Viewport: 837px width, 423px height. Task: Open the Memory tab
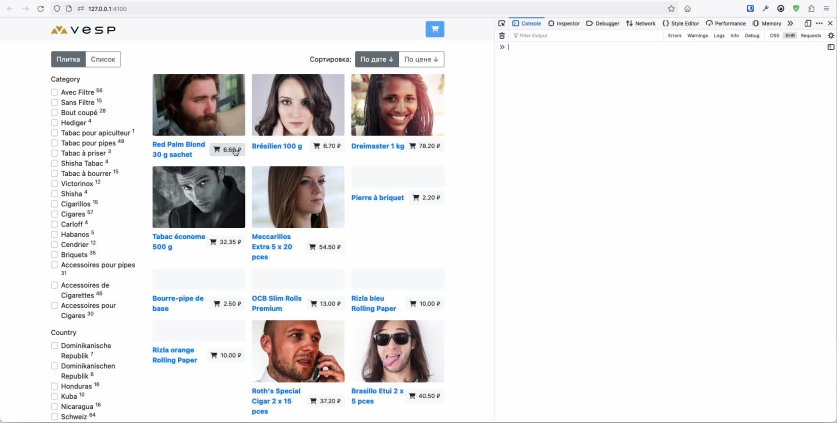tap(767, 24)
